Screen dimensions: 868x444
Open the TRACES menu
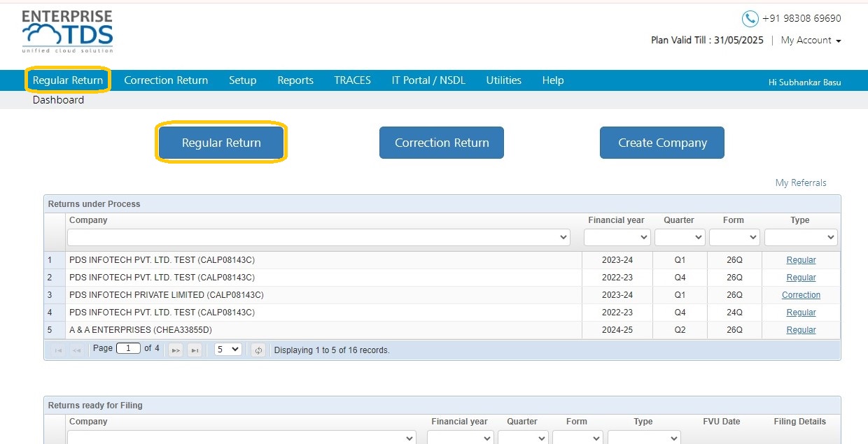click(x=353, y=80)
